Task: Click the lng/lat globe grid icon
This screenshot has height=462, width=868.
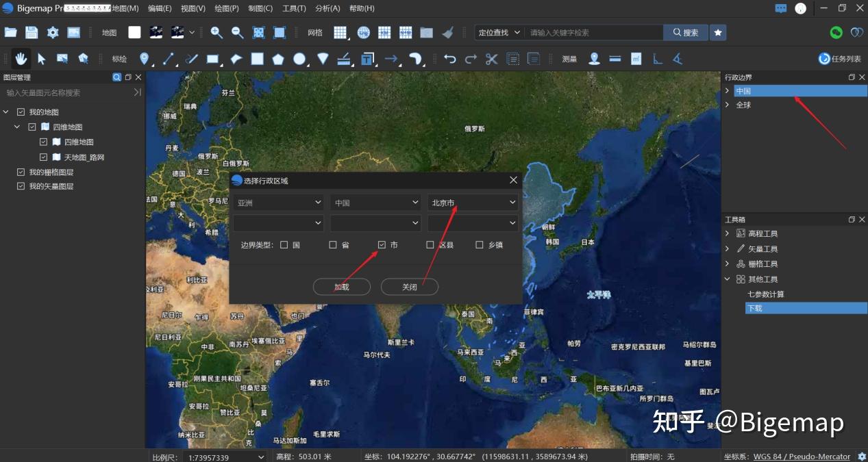Action: tap(364, 32)
